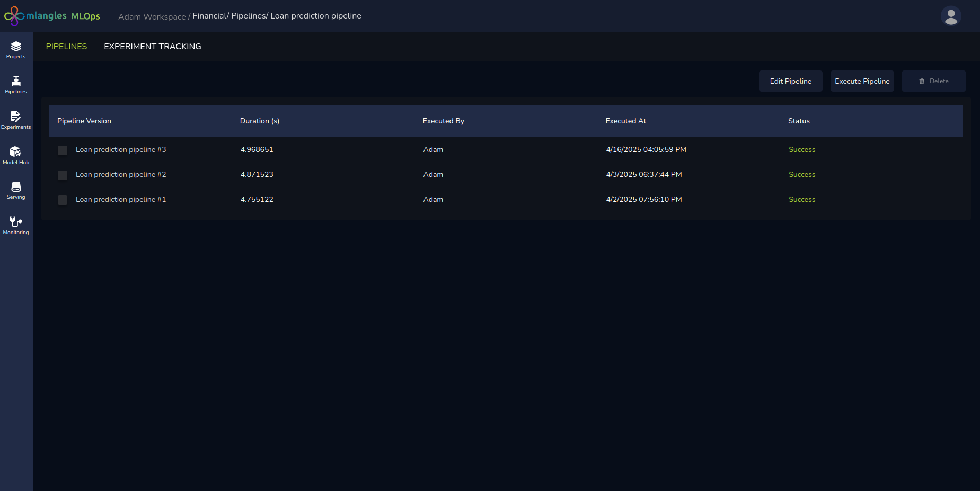Switch to the Experiment Tracking tab

pyautogui.click(x=153, y=47)
